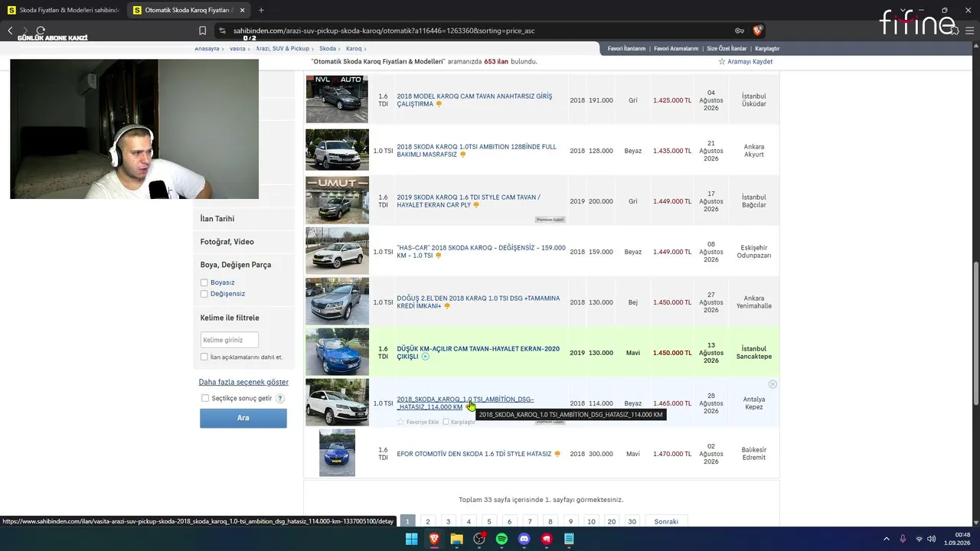This screenshot has width=980, height=551.
Task: Go back using browser back arrow
Action: [10, 31]
